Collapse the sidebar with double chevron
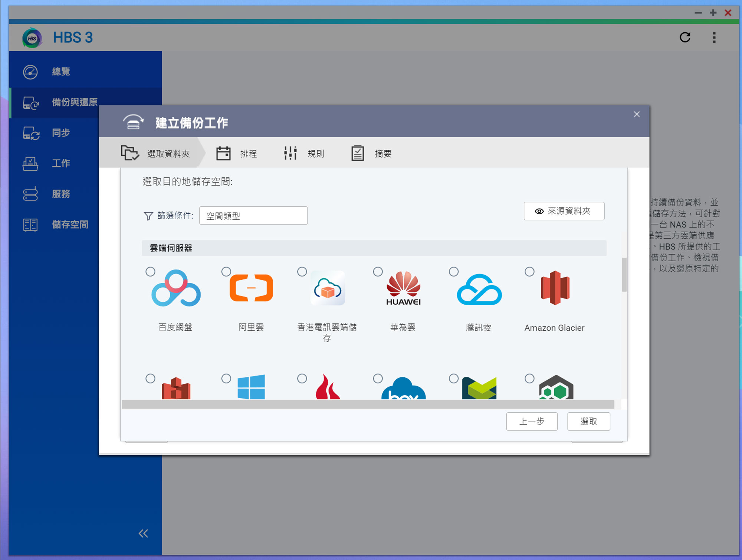The width and height of the screenshot is (742, 560). 143,534
